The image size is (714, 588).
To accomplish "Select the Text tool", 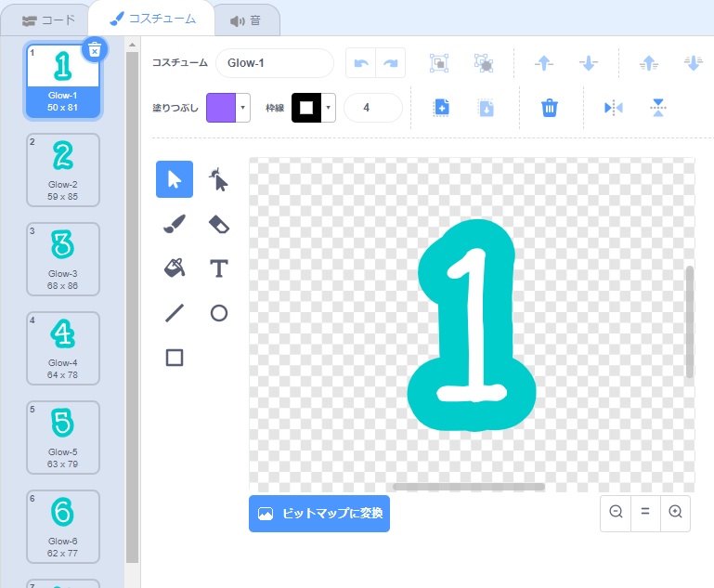I will [x=219, y=268].
